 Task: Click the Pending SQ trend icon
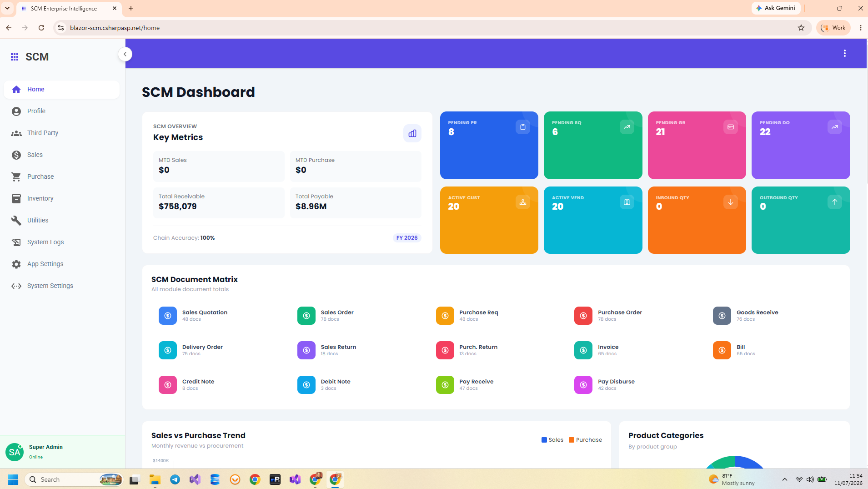pyautogui.click(x=627, y=127)
